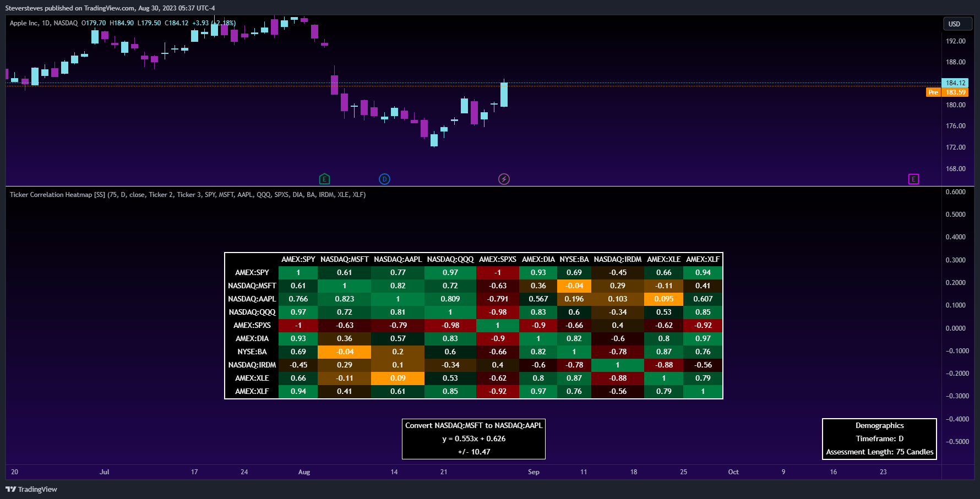
Task: Click the -0.791 correlation cell
Action: point(498,299)
